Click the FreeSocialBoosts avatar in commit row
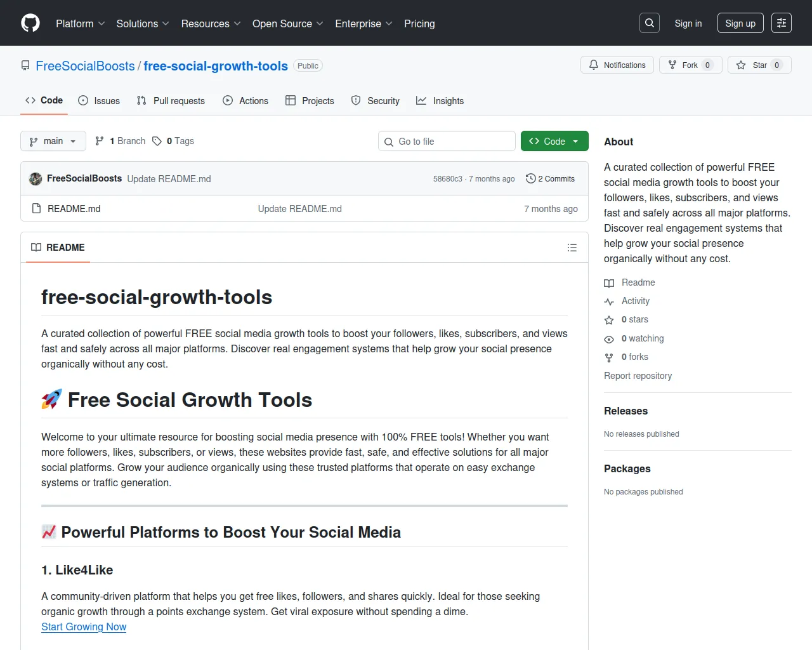The width and height of the screenshot is (812, 650). (36, 179)
